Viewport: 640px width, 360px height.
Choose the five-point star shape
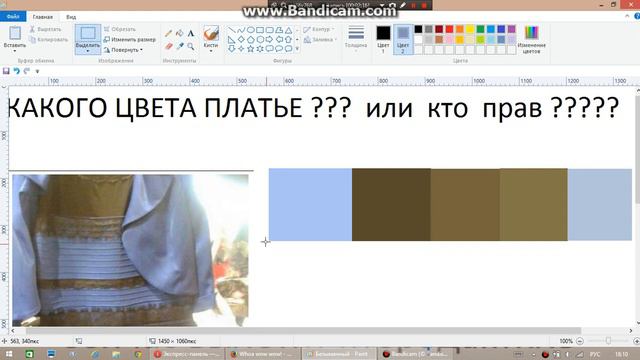250,49
